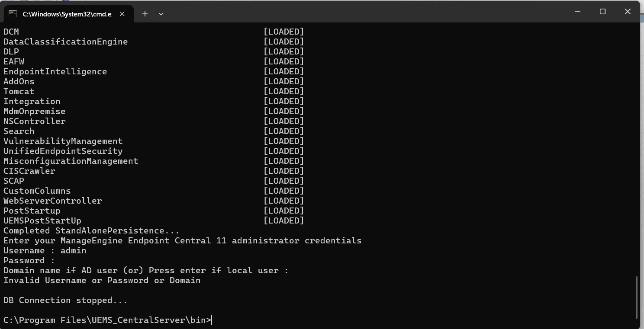Select the C:\Windows\System32\cmd.e tab
The image size is (644, 329).
pos(67,14)
